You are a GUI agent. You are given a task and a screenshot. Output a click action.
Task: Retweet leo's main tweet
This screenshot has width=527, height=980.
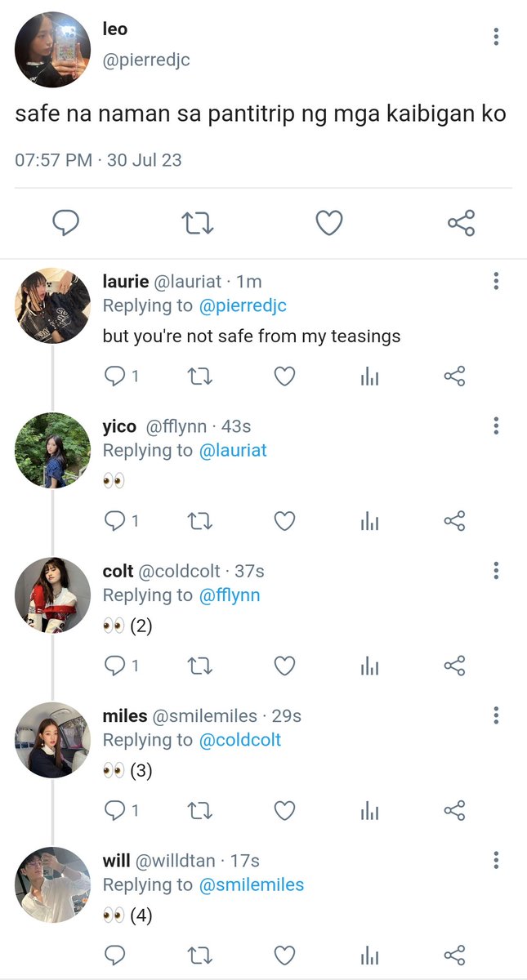point(197,223)
